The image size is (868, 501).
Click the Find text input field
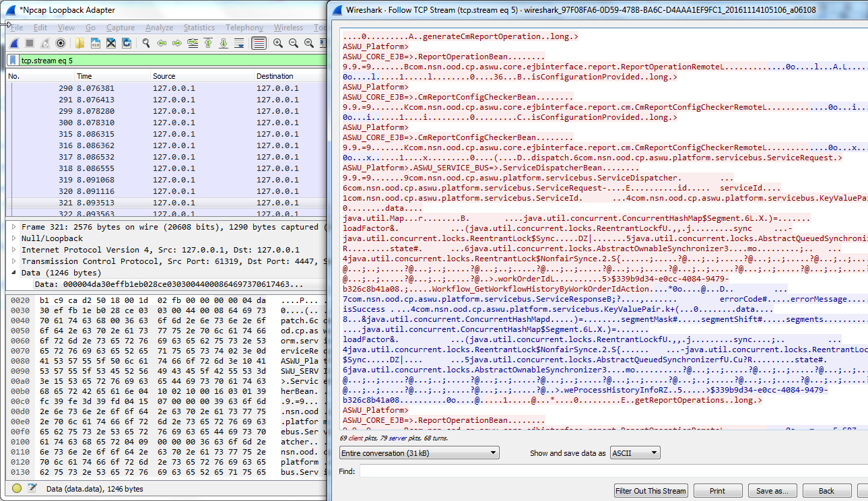613,471
